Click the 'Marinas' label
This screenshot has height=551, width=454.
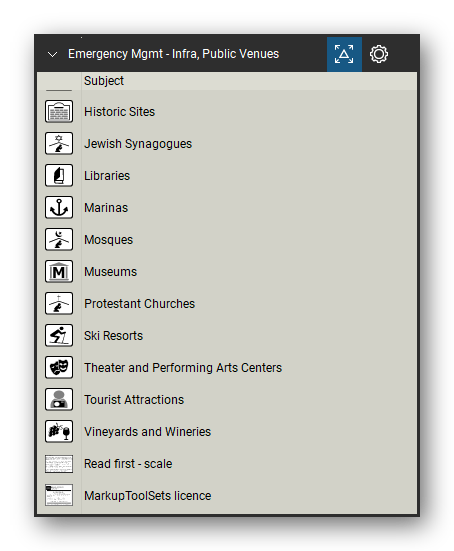coord(106,208)
